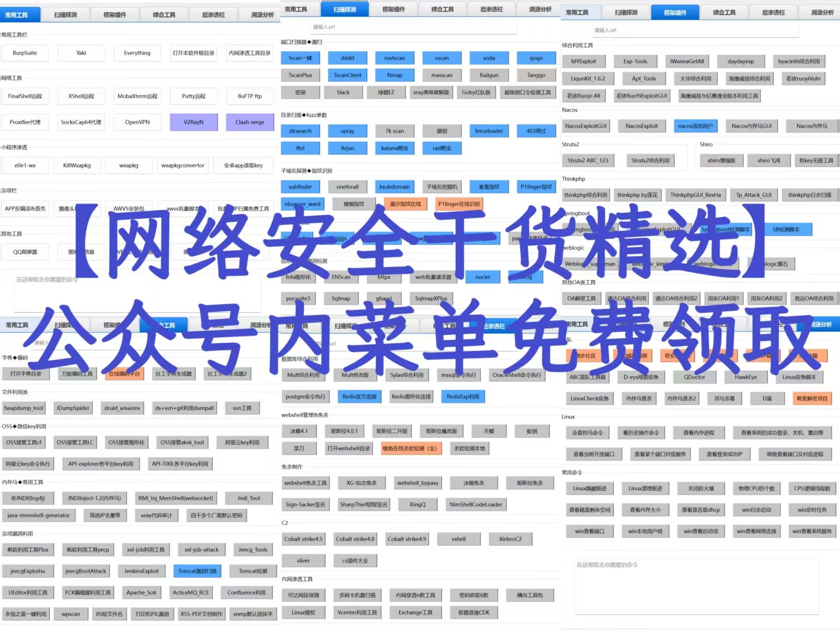Launch TscanClient
The image size is (840, 630).
[347, 75]
